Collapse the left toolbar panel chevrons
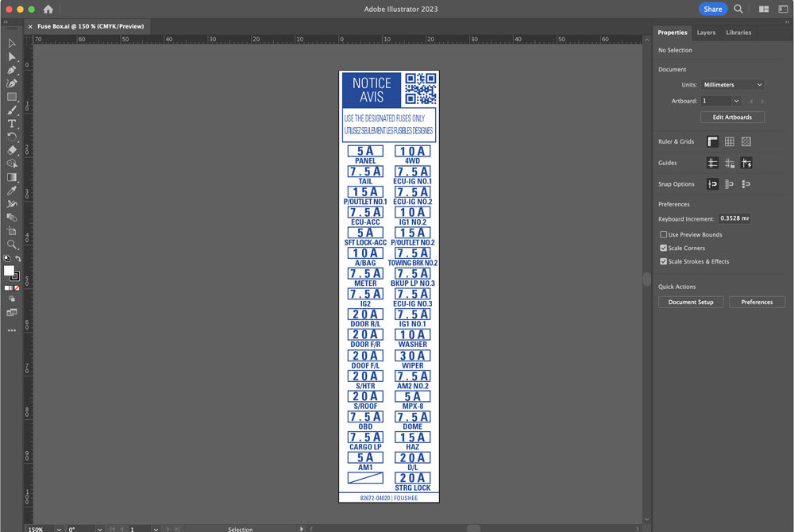794x532 pixels. click(x=6, y=21)
